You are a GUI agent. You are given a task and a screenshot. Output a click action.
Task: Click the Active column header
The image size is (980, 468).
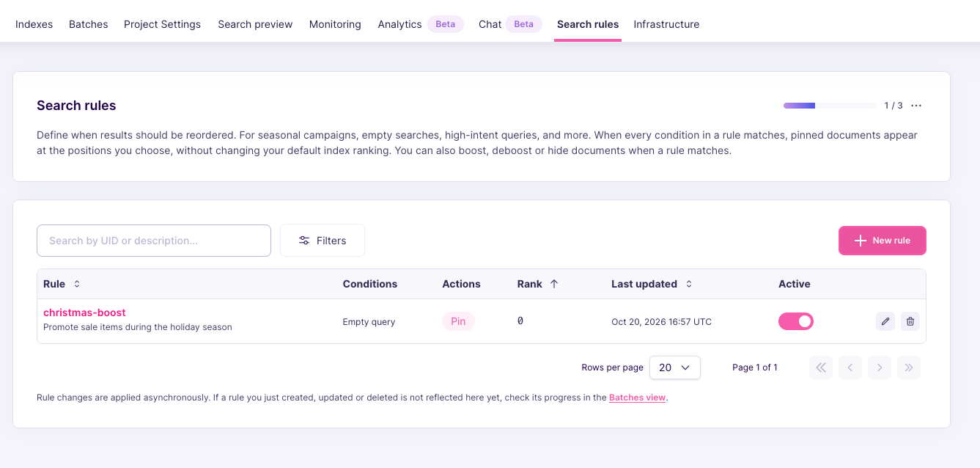pos(795,284)
